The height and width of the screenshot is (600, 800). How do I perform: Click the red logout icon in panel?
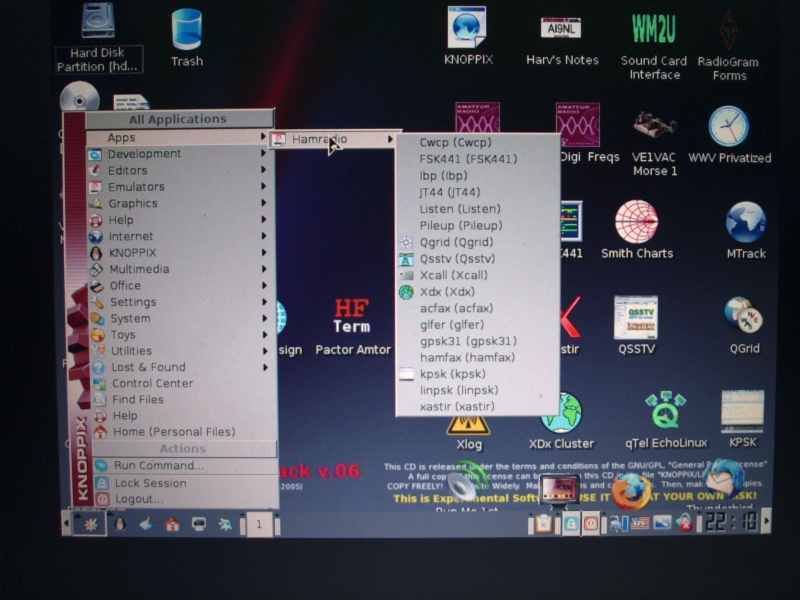[591, 524]
